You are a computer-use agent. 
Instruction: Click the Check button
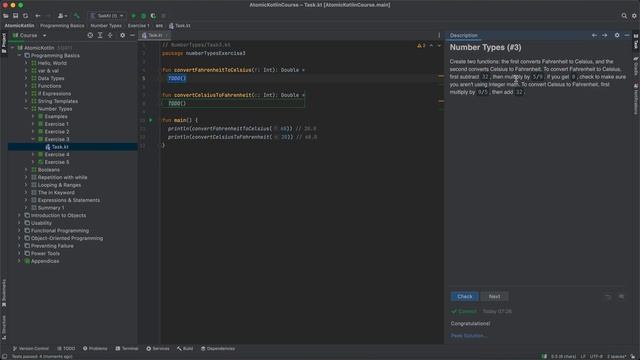(x=464, y=297)
